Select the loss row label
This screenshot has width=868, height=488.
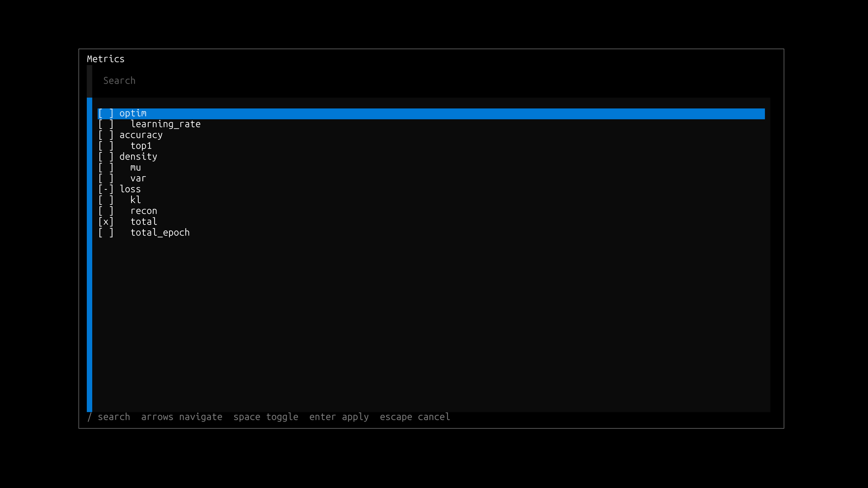[130, 189]
